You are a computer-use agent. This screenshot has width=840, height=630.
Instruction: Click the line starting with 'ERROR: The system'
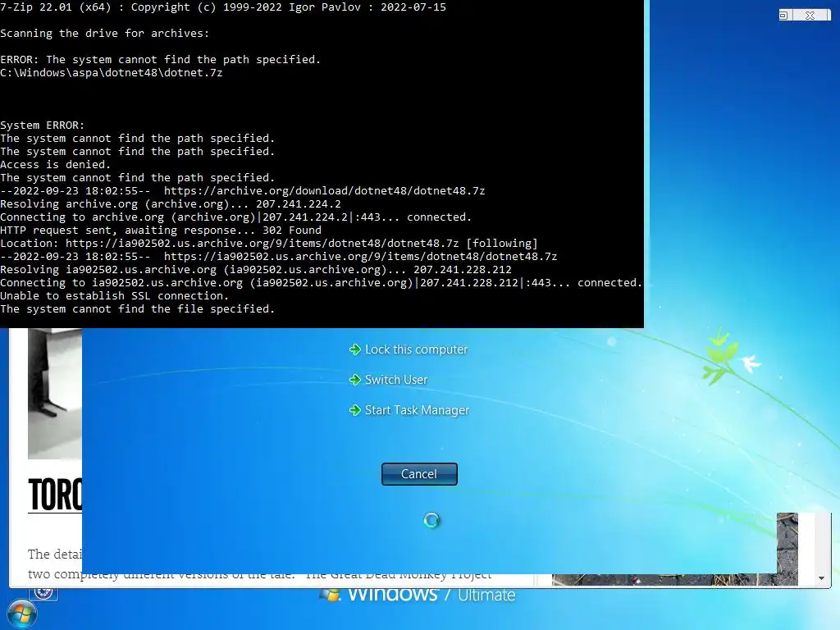tap(160, 59)
